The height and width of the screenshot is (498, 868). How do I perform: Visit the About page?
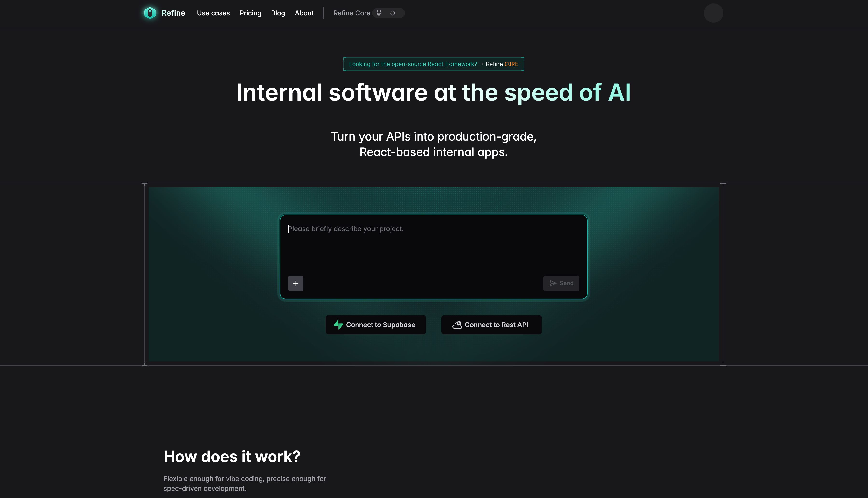[304, 13]
